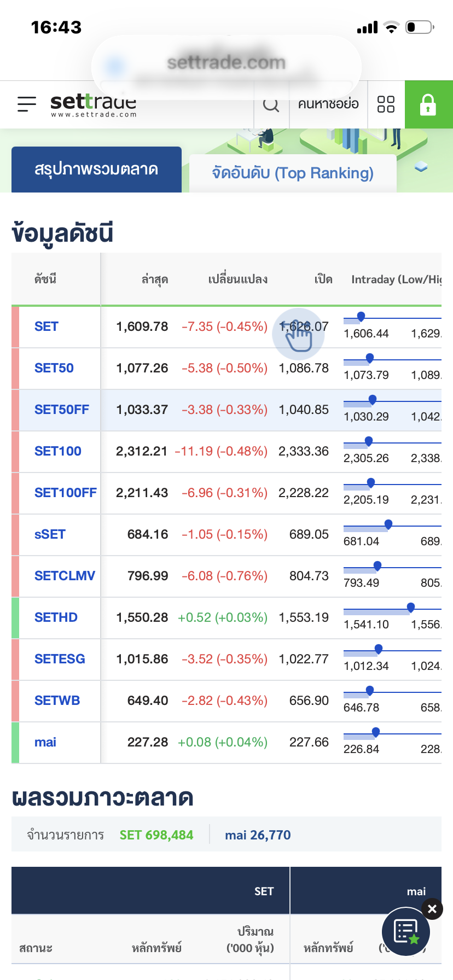Open the four-squares app grid icon
The image size is (453, 980).
386,104
